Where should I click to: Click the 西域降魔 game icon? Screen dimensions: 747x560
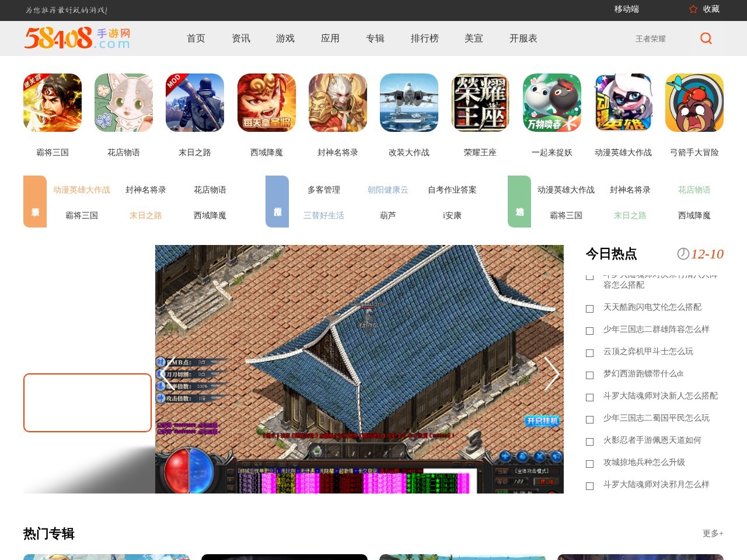tap(266, 103)
